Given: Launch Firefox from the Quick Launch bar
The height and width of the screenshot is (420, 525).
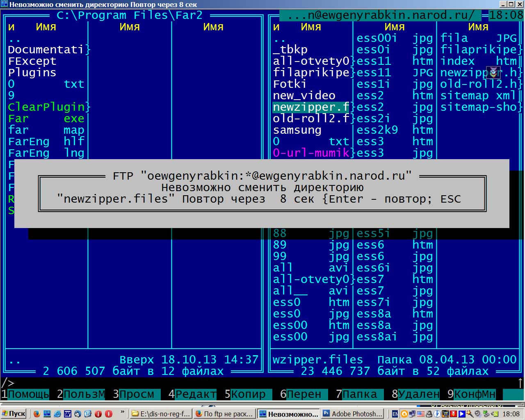Looking at the screenshot, I should pyautogui.click(x=37, y=414).
